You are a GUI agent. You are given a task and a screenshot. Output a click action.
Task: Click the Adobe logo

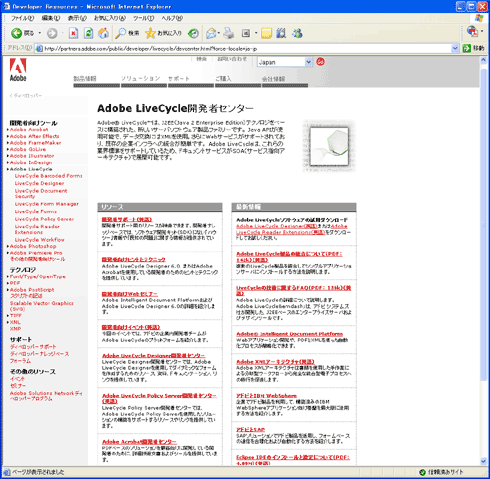click(x=18, y=70)
